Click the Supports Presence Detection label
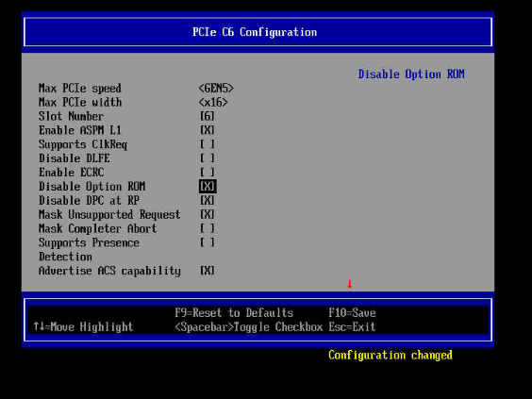The height and width of the screenshot is (399, 532). (89, 249)
